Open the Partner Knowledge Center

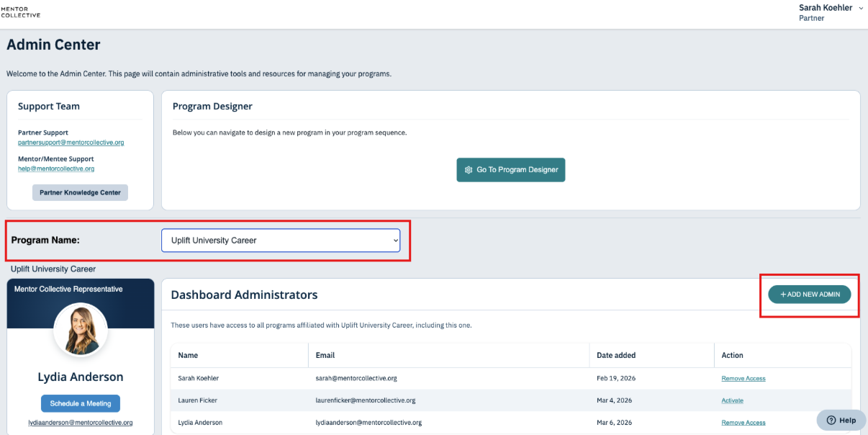click(x=80, y=192)
